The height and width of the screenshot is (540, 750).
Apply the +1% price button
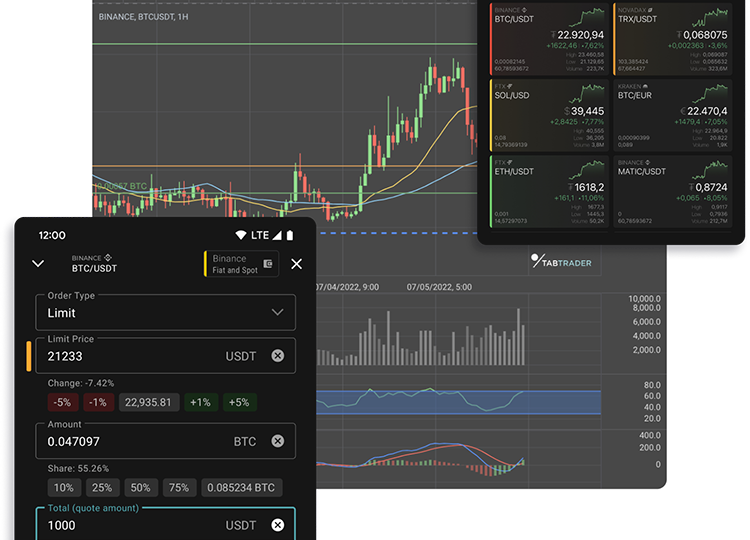tap(201, 402)
